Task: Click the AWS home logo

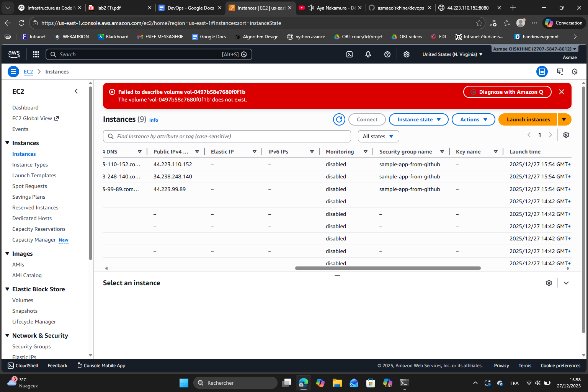Action: click(14, 54)
